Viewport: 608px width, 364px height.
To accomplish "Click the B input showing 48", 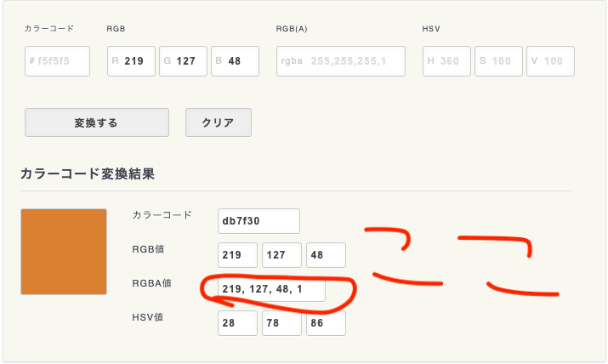I will click(x=235, y=61).
